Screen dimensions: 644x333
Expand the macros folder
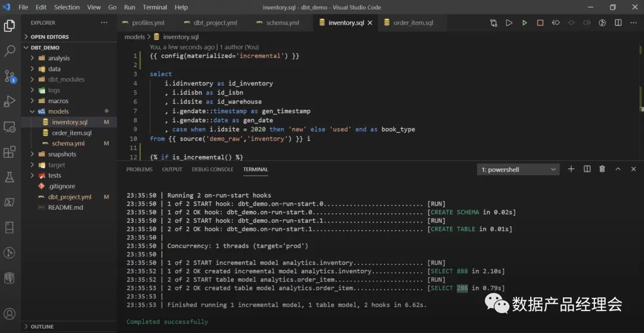58,101
